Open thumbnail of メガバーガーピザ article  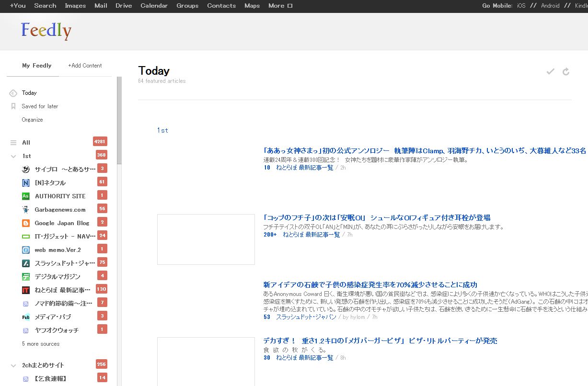[x=206, y=362]
